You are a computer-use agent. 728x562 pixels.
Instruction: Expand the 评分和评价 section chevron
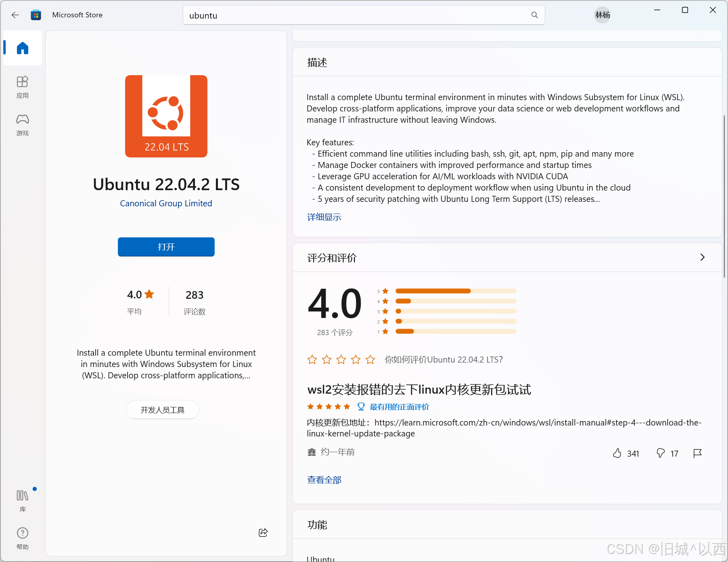tap(702, 257)
